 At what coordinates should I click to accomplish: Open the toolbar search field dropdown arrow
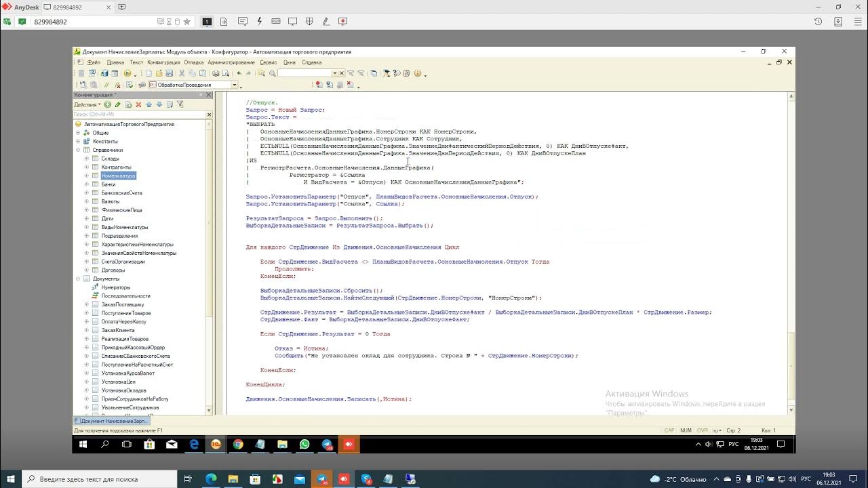(334, 73)
